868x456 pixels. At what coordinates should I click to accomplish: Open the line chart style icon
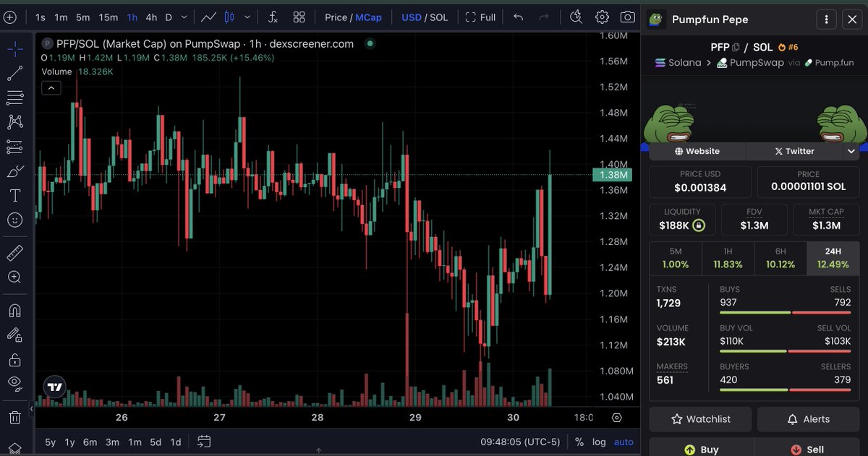(208, 17)
